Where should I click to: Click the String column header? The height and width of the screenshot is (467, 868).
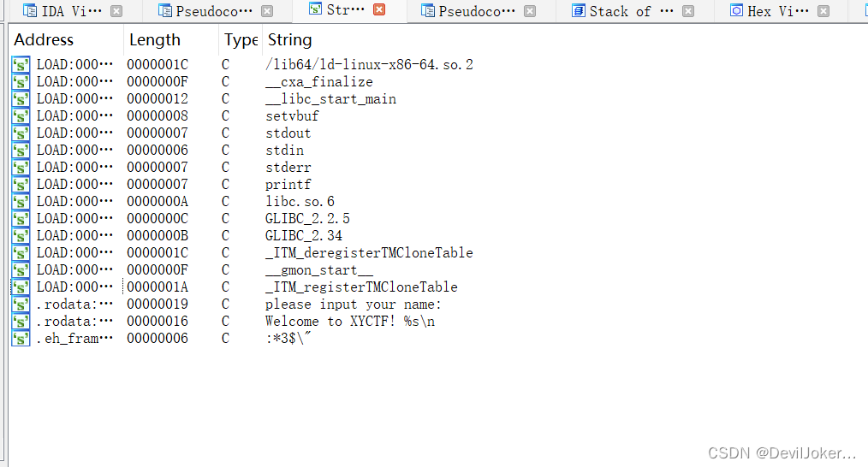click(x=290, y=40)
